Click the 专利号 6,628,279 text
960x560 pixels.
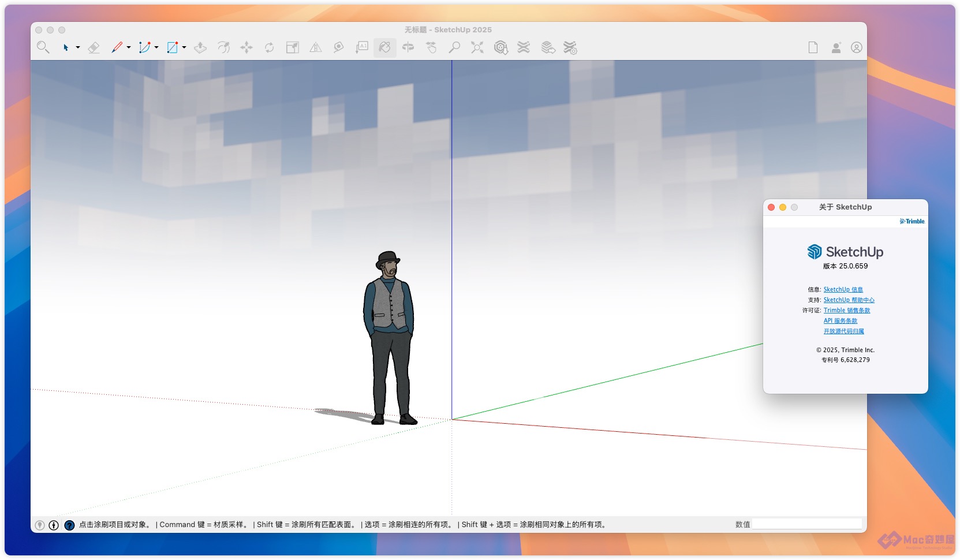click(846, 360)
